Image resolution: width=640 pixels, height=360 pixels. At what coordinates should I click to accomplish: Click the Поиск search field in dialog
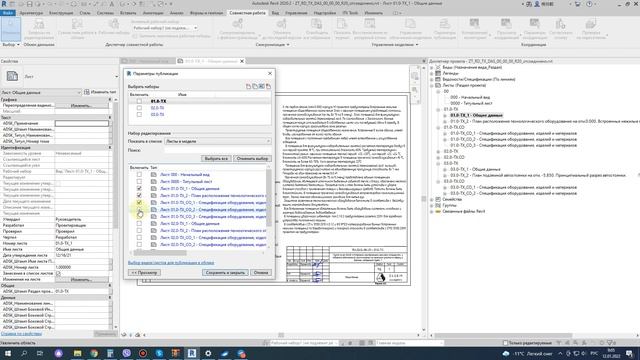[x=218, y=150]
